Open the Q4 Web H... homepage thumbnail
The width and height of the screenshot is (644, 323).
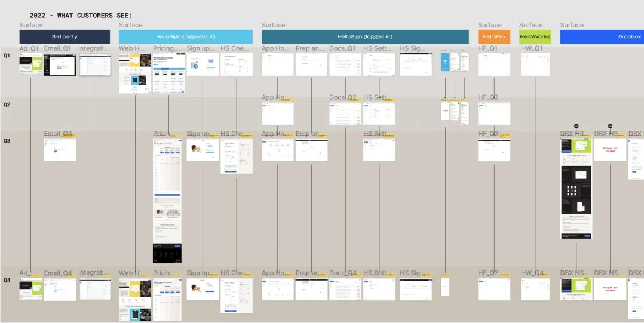[135, 300]
